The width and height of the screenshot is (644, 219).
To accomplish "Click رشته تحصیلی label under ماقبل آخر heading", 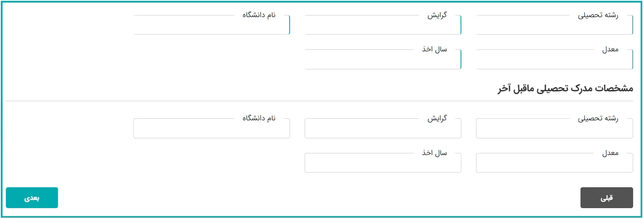I will pyautogui.click(x=598, y=118).
